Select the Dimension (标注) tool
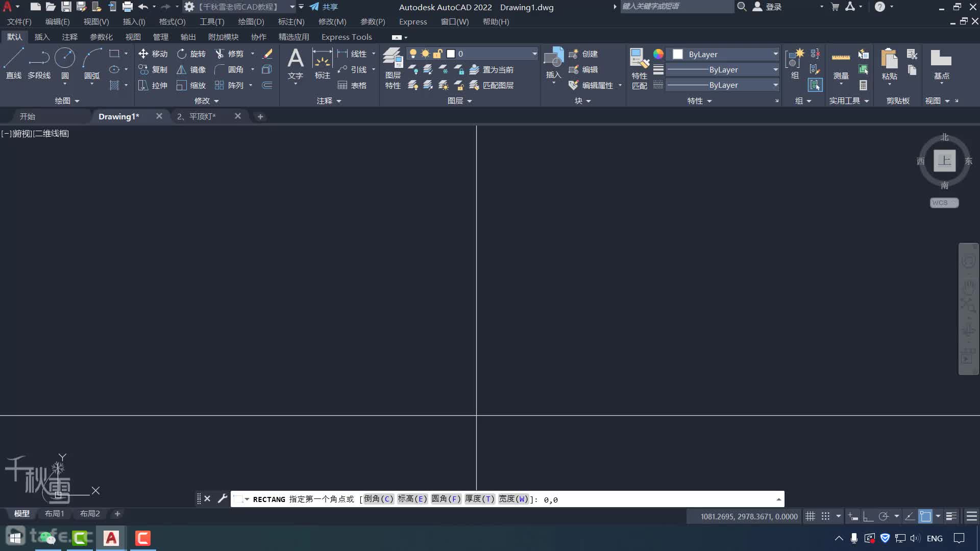 [x=322, y=64]
